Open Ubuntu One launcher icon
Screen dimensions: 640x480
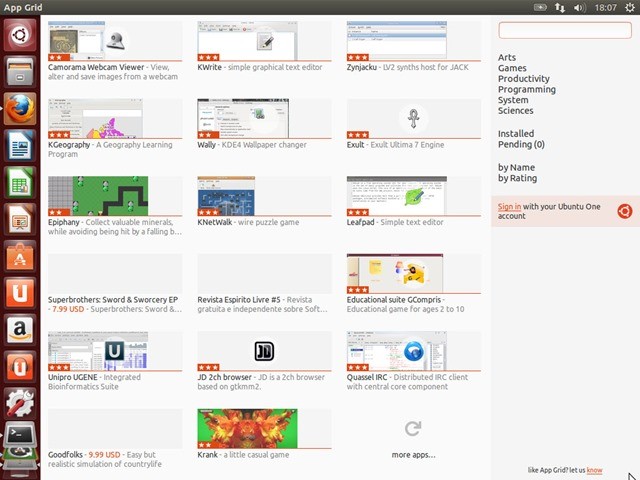click(x=20, y=293)
